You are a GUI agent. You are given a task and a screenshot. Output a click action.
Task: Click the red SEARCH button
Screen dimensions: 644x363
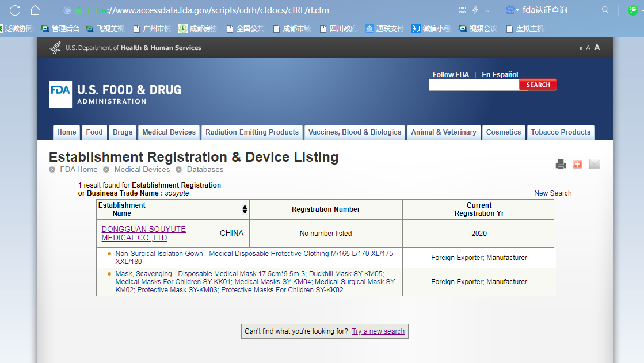pos(538,85)
